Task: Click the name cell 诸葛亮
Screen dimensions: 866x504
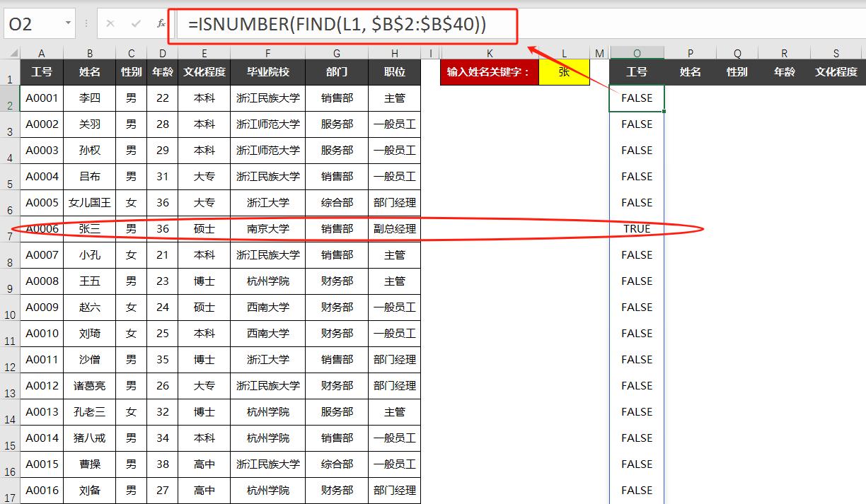Action: click(x=90, y=386)
